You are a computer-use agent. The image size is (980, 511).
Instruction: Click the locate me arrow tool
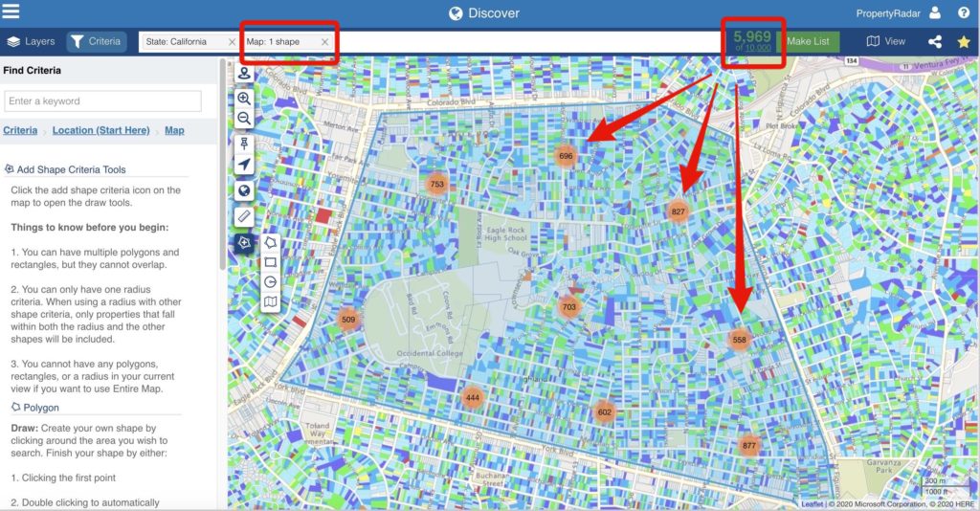pyautogui.click(x=244, y=165)
